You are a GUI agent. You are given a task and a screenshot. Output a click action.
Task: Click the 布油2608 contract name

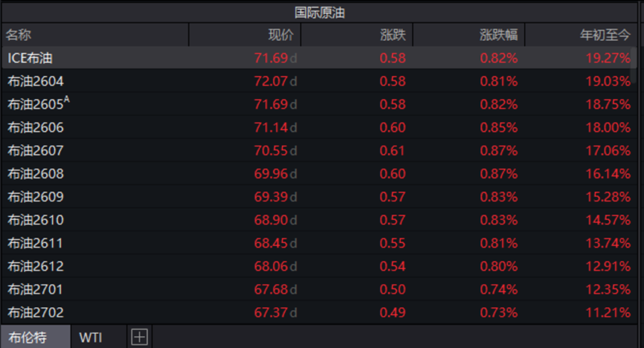tap(36, 174)
